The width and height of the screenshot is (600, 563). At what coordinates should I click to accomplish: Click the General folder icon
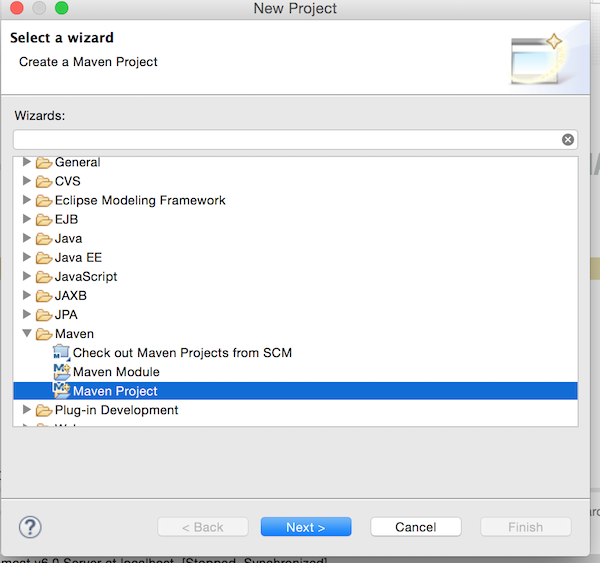click(44, 163)
